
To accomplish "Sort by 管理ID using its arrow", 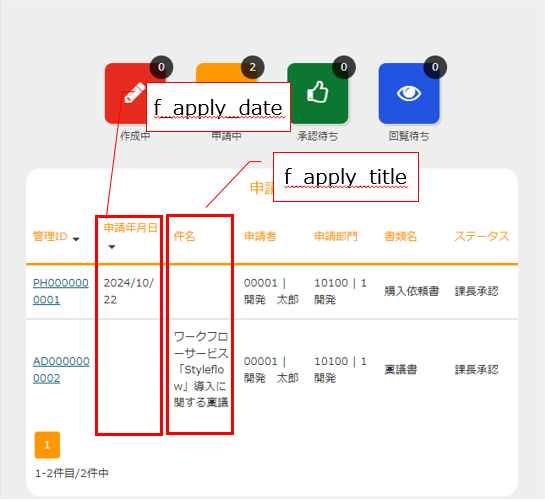I will pyautogui.click(x=76, y=239).
